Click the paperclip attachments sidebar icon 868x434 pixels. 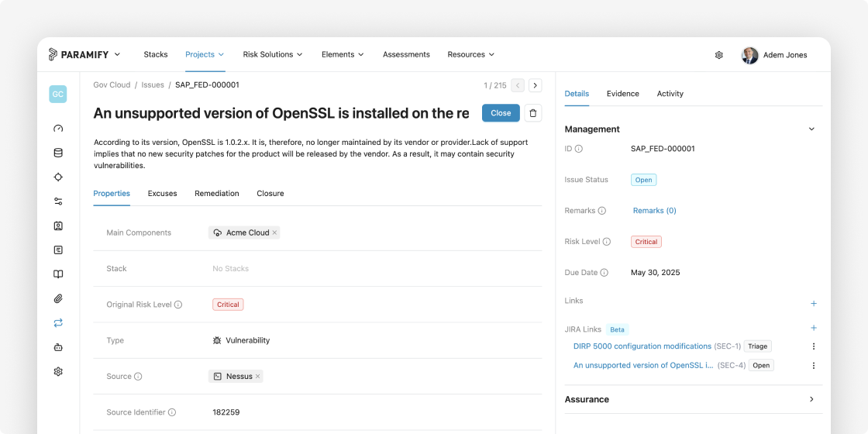[58, 299]
